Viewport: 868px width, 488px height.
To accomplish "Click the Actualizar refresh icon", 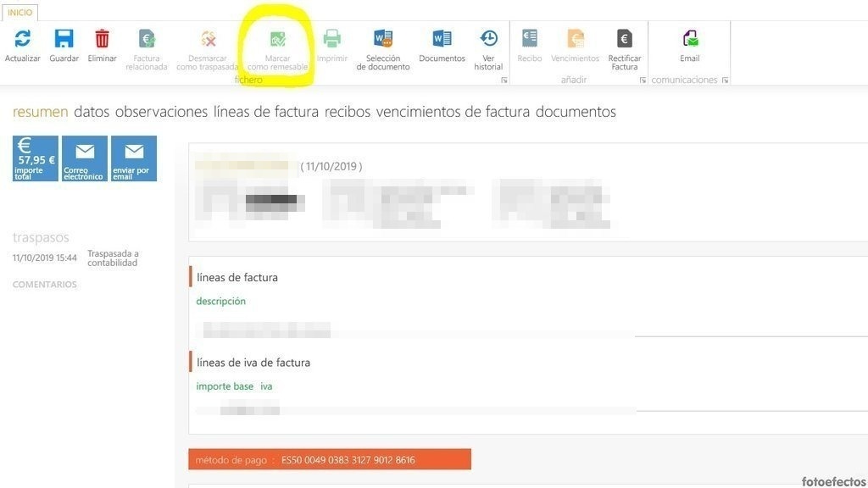I will [22, 39].
